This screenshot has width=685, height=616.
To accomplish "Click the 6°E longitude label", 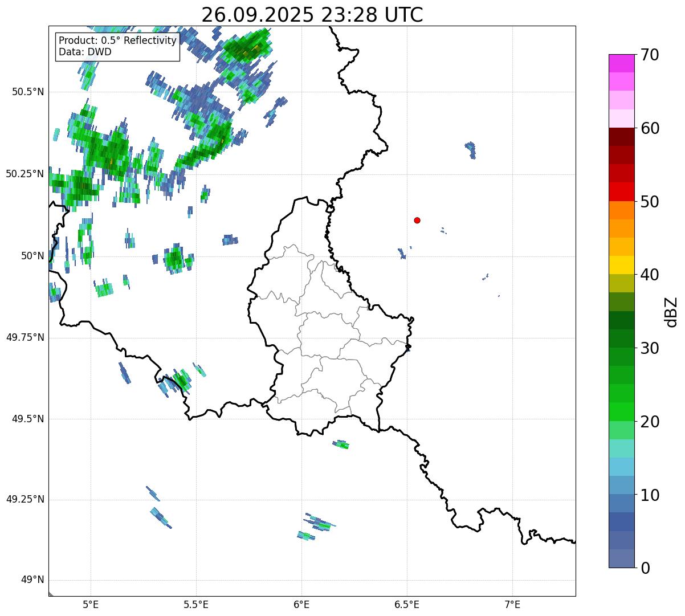I will [301, 605].
